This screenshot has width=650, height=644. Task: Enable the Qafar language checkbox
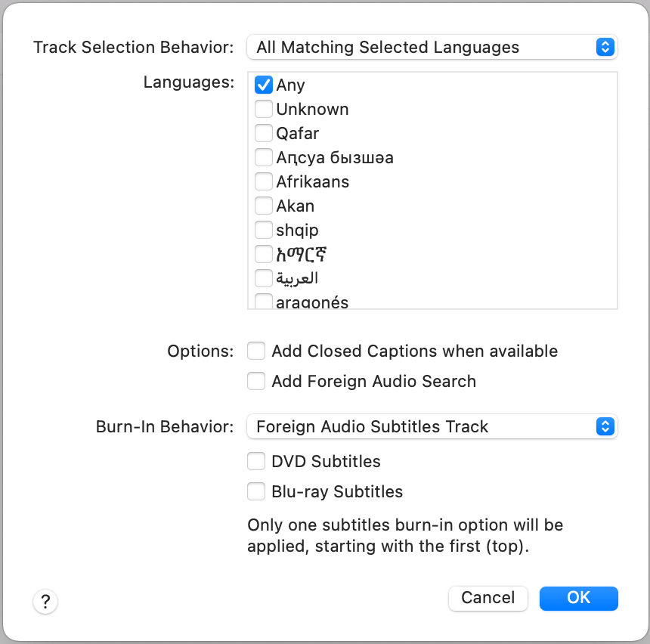click(x=264, y=133)
